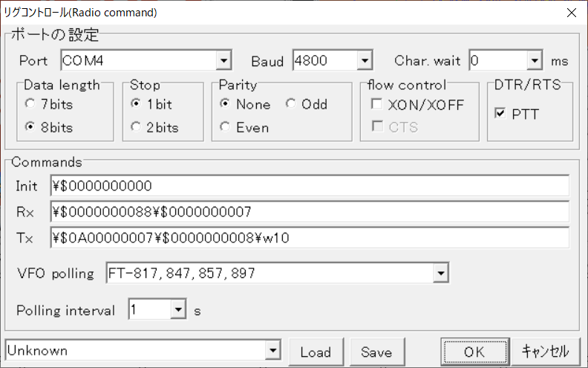The width and height of the screenshot is (588, 368).
Task: Set parity to Odd
Action: [x=291, y=104]
